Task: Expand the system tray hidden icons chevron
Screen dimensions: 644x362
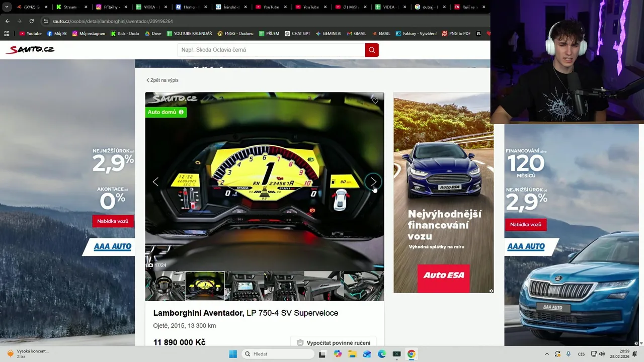Action: (x=547, y=354)
